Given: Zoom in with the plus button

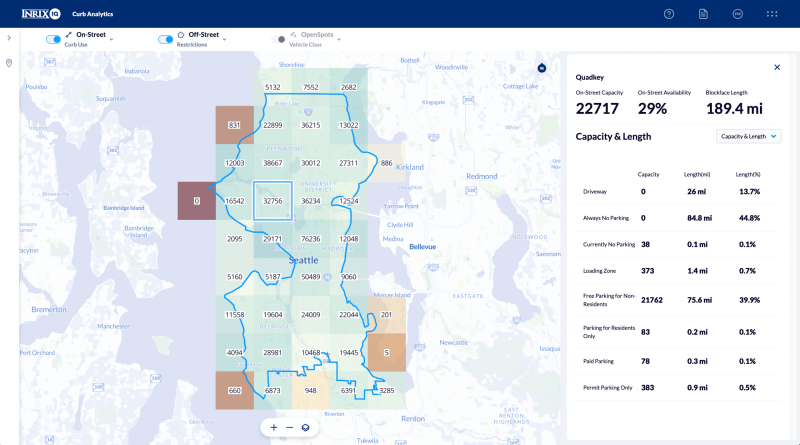Looking at the screenshot, I should 274,428.
